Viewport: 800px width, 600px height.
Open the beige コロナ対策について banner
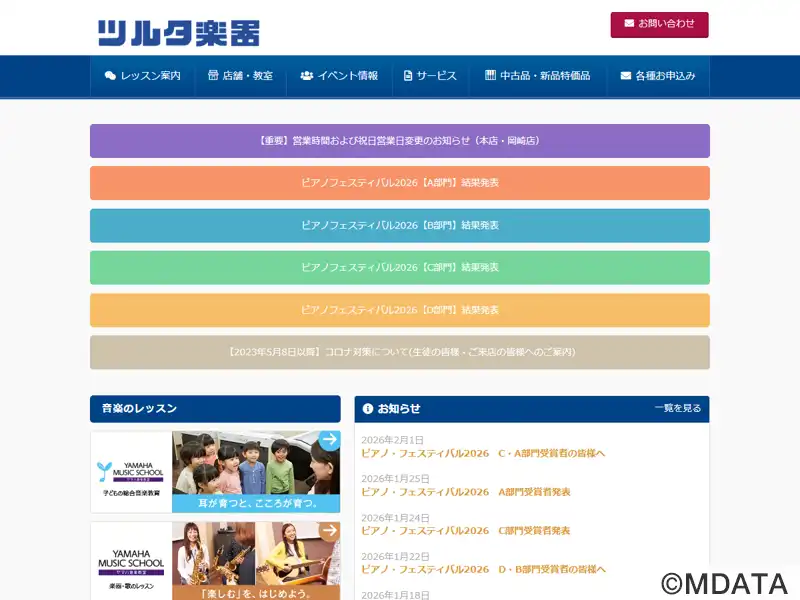pyautogui.click(x=400, y=352)
